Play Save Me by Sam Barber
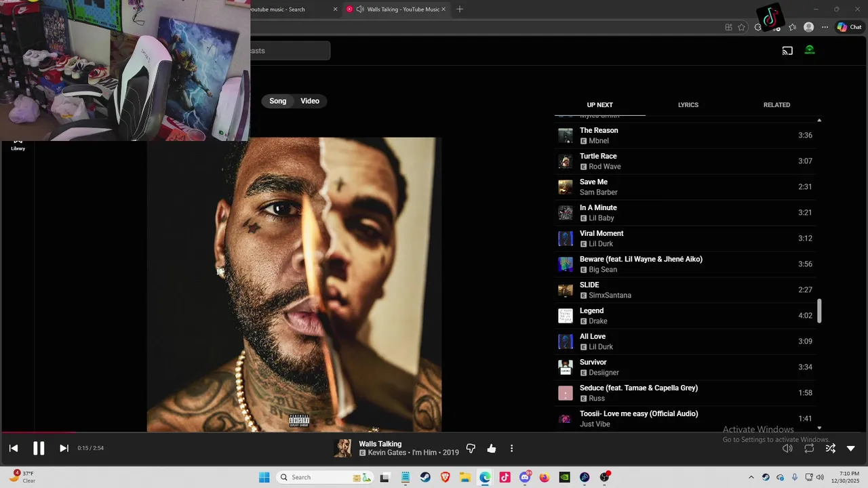868x488 pixels. click(x=687, y=187)
